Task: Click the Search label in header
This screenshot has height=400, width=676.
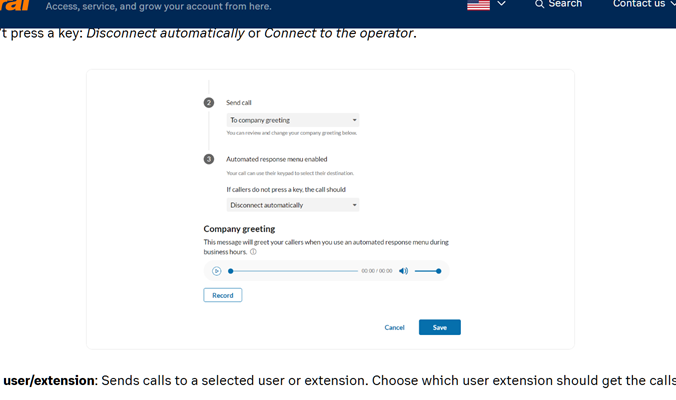Action: point(565,4)
